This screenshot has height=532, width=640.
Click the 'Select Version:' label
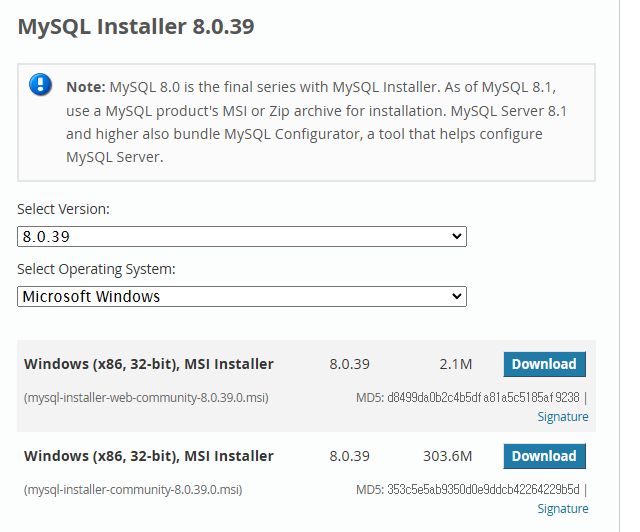(x=63, y=210)
